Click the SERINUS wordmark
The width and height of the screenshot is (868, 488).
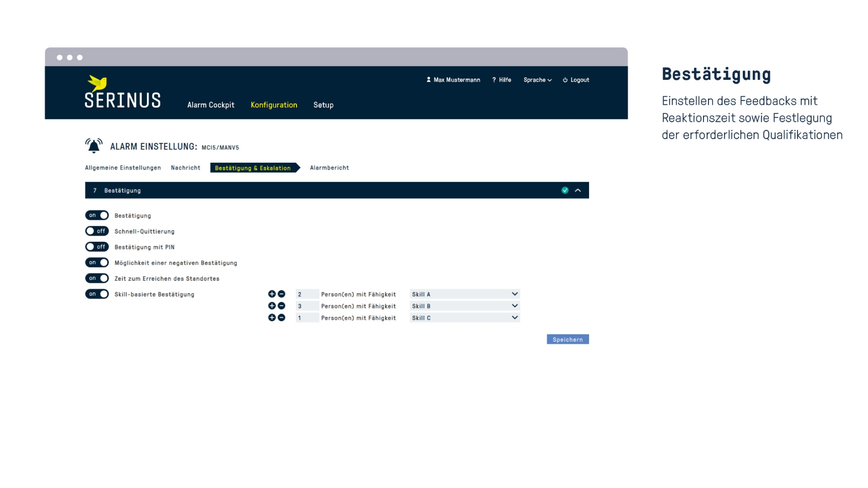coord(123,100)
